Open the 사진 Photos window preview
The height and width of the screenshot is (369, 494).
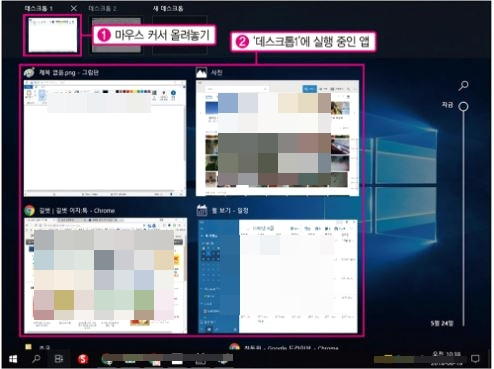[x=277, y=138]
